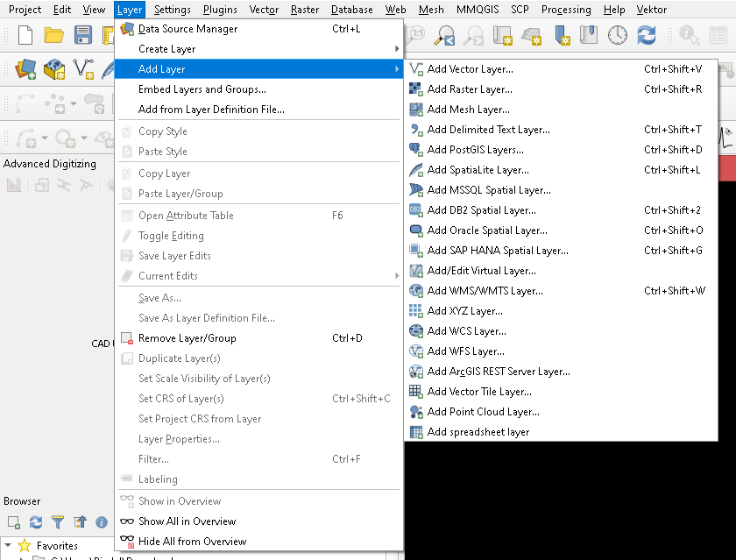Image resolution: width=736 pixels, height=560 pixels.
Task: Click Remove Layer/Group menu entry
Action: pyautogui.click(x=258, y=338)
